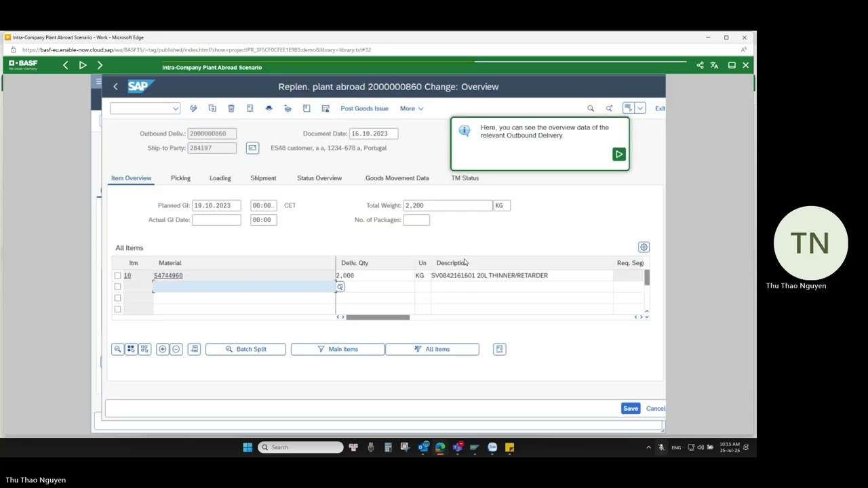The width and height of the screenshot is (868, 488).
Task: Expand the More menu
Action: (x=412, y=108)
